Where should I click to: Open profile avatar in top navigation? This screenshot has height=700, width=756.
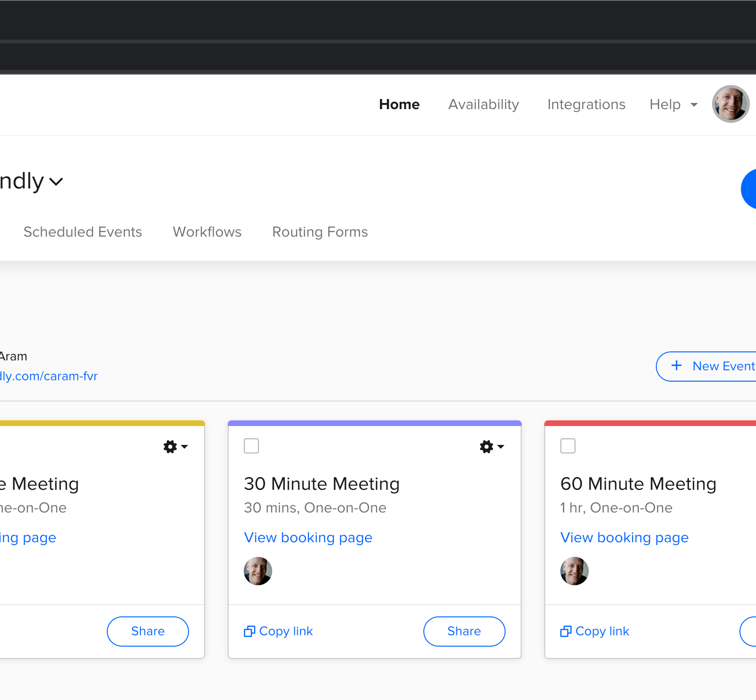(x=730, y=104)
